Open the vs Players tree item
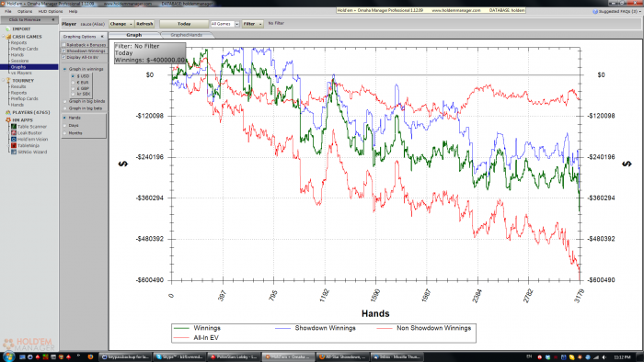 pos(21,73)
